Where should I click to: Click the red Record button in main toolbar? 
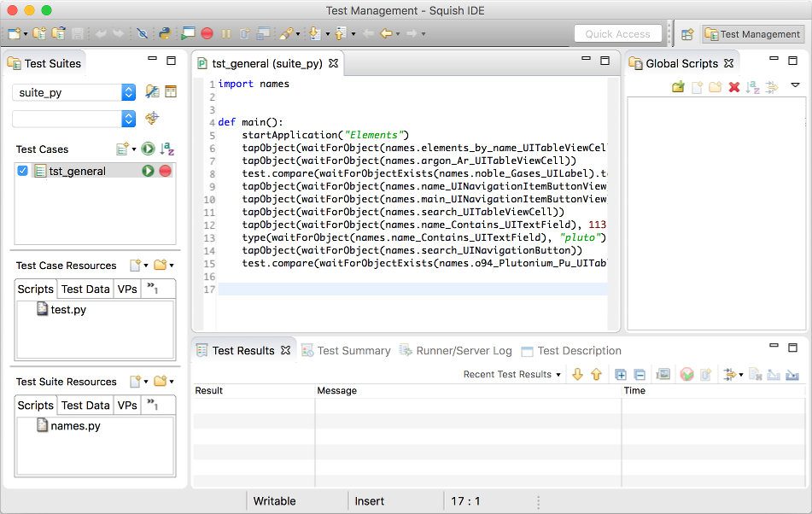[x=207, y=34]
